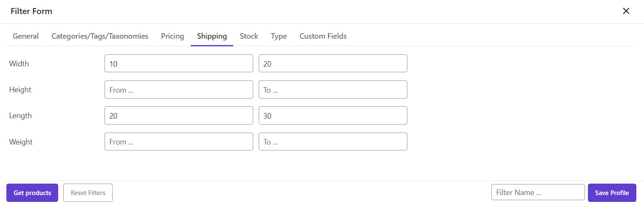Focus the Height From input field
Image resolution: width=644 pixels, height=204 pixels.
pos(178,90)
